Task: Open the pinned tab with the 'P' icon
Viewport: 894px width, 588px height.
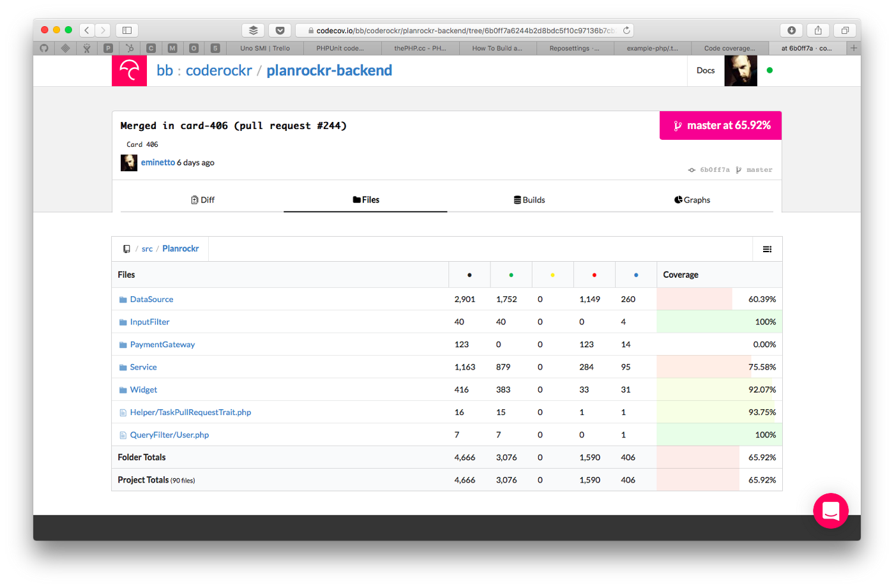Action: coord(108,48)
